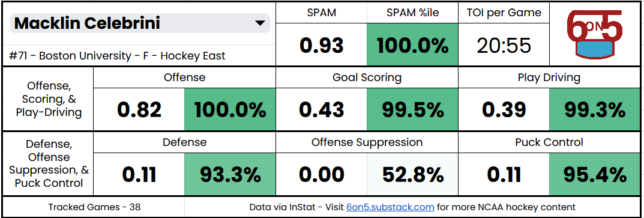Click the Defense 93.3% percentile cell
This screenshot has width=644, height=218.
pyautogui.click(x=230, y=174)
